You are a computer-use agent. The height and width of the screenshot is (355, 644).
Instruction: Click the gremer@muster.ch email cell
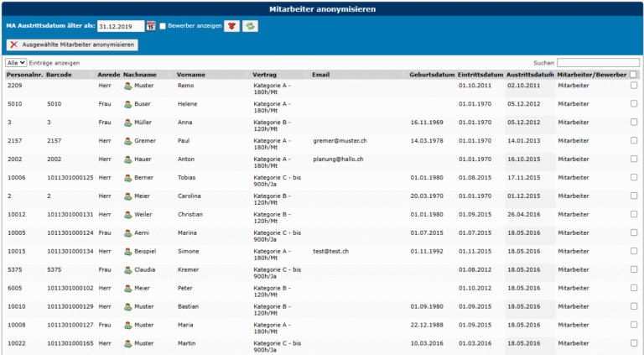pyautogui.click(x=340, y=141)
